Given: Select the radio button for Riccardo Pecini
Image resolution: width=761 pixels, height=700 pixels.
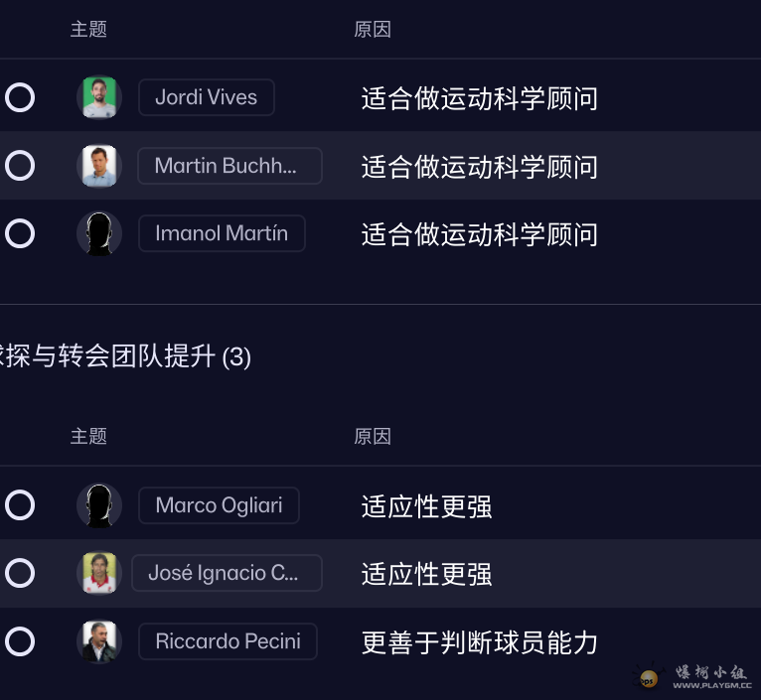Looking at the screenshot, I should click(x=20, y=641).
